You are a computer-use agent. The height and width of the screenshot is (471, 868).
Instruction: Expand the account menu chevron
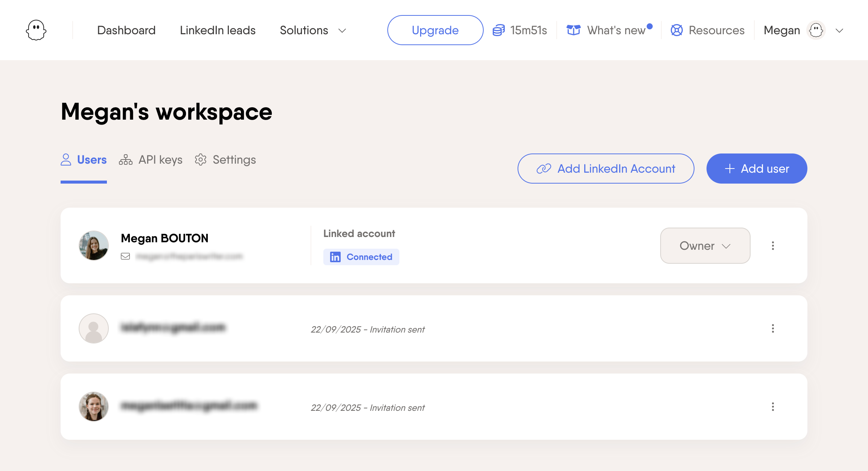coord(839,30)
